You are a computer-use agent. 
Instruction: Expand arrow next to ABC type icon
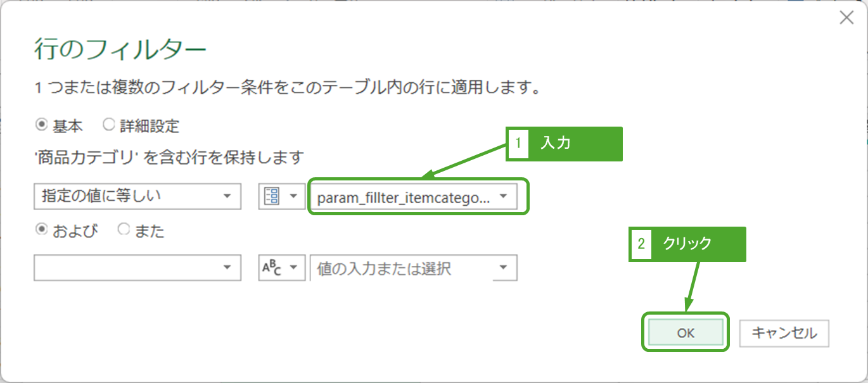293,268
